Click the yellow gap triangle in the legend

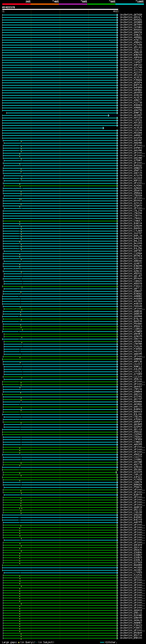pos(19,642)
